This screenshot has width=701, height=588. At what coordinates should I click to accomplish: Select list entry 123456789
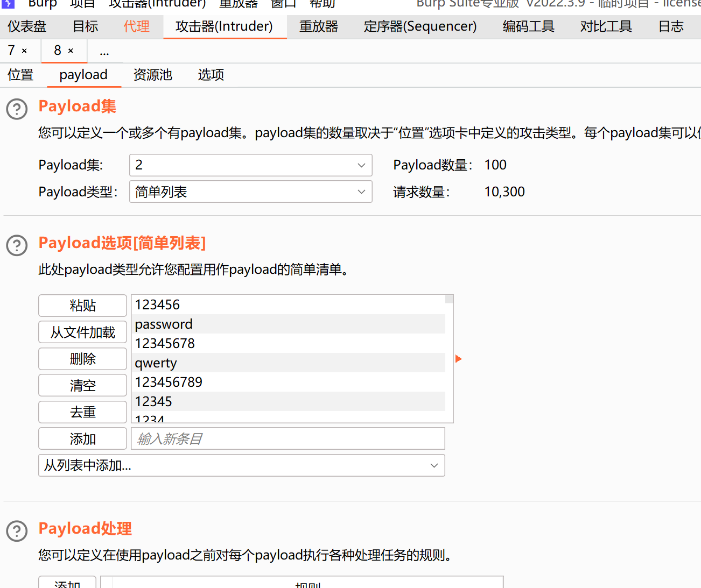click(x=289, y=382)
